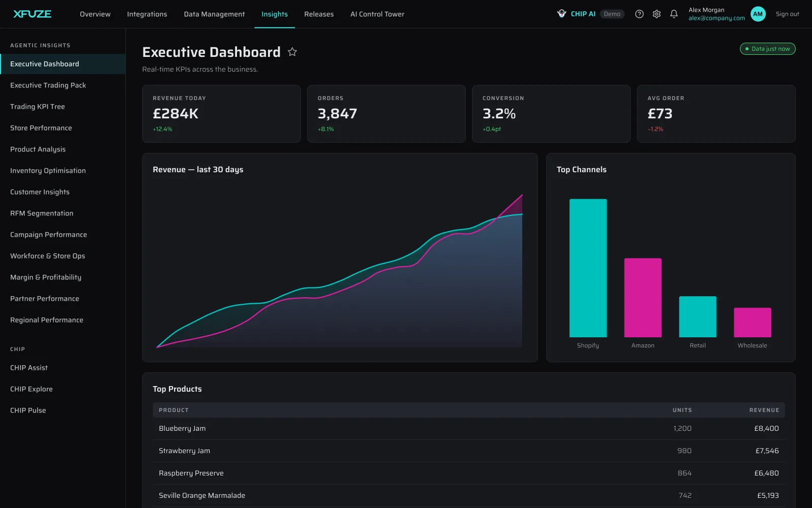812x508 pixels.
Task: Open CHIP Pulse
Action: point(63,410)
